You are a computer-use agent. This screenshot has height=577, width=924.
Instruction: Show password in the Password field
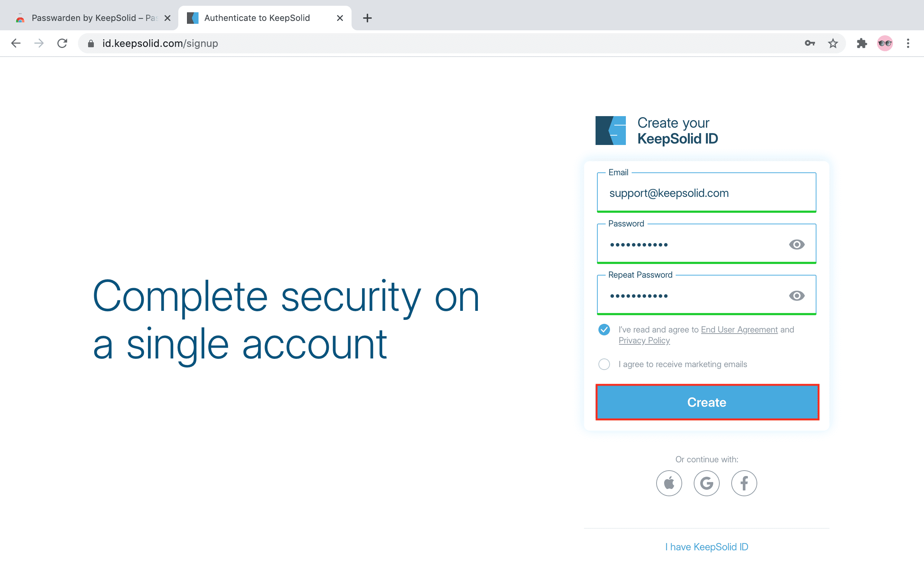(x=797, y=245)
